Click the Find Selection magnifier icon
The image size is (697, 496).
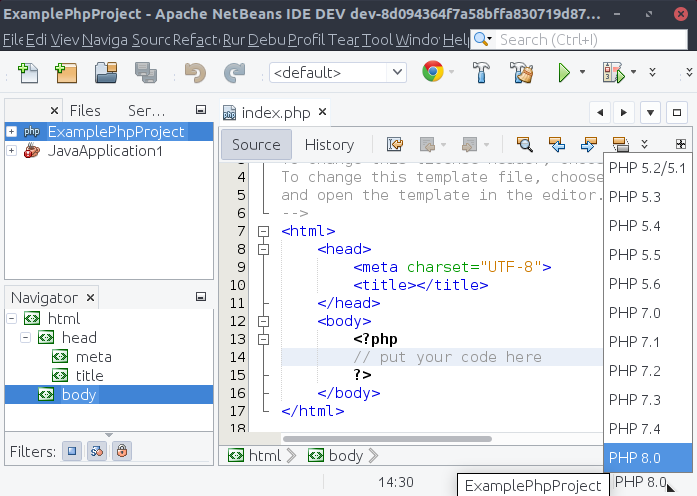click(x=525, y=144)
